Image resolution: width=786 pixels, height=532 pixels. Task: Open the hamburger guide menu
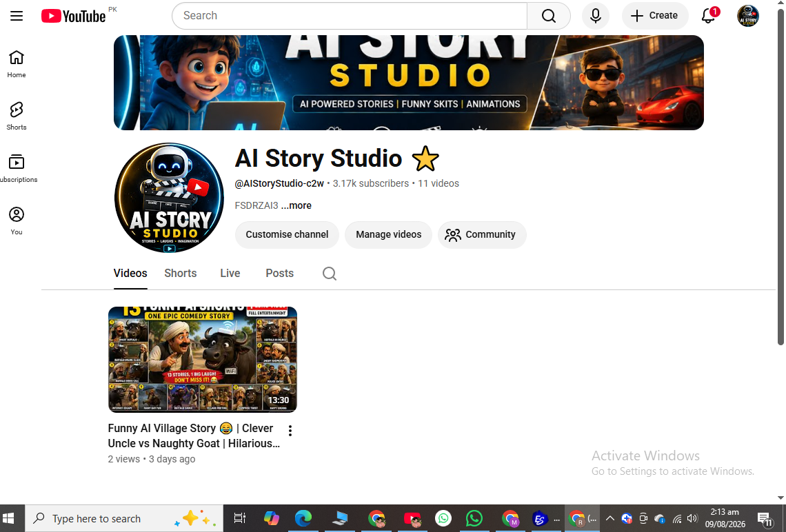[17, 16]
